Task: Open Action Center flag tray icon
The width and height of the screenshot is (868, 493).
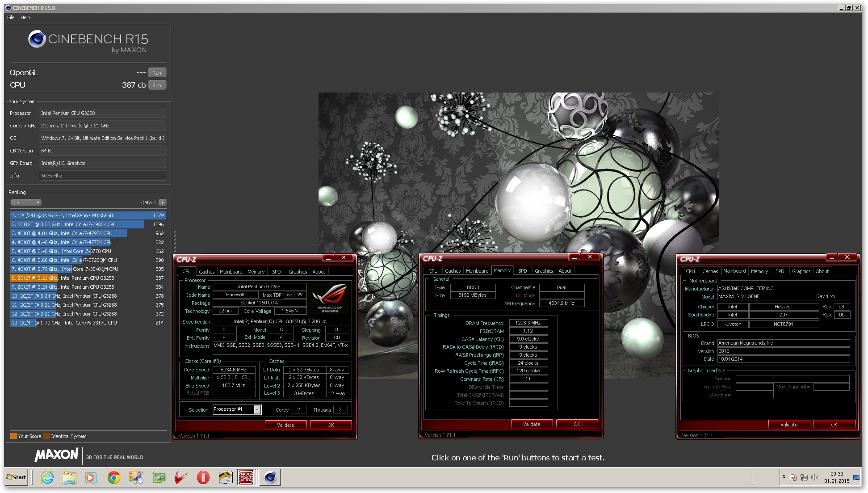Action: (793, 477)
